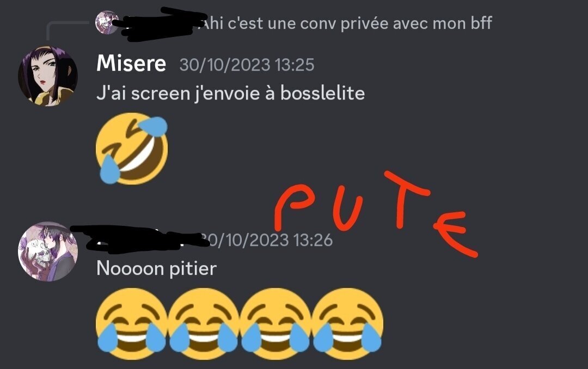Open the Misere username profile

[x=131, y=63]
